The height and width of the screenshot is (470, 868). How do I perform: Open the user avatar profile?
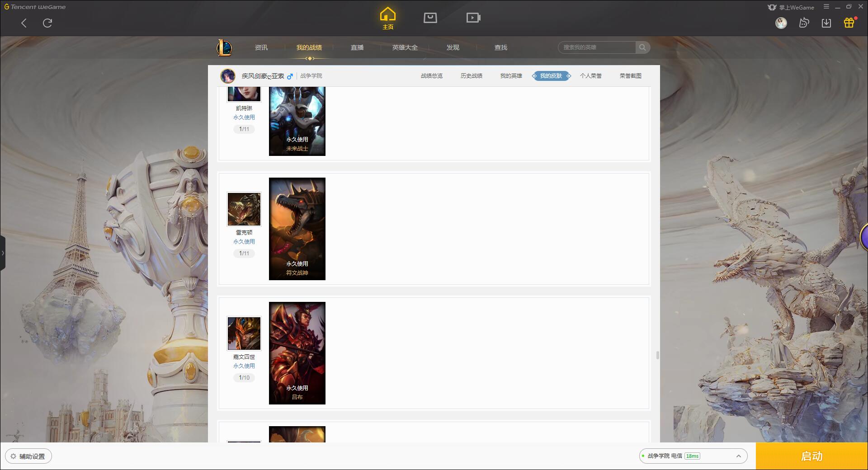pos(781,23)
